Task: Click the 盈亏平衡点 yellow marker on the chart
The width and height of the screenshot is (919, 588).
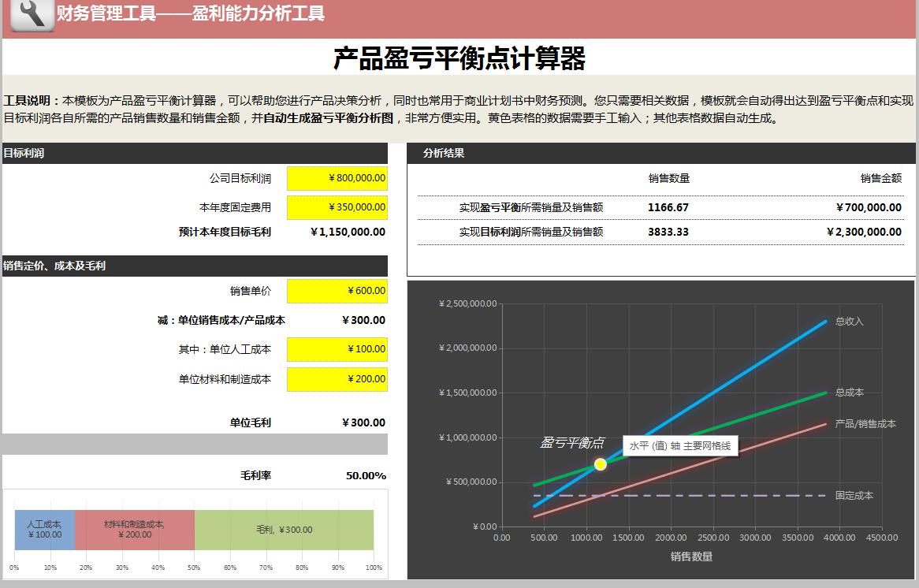Action: click(600, 463)
